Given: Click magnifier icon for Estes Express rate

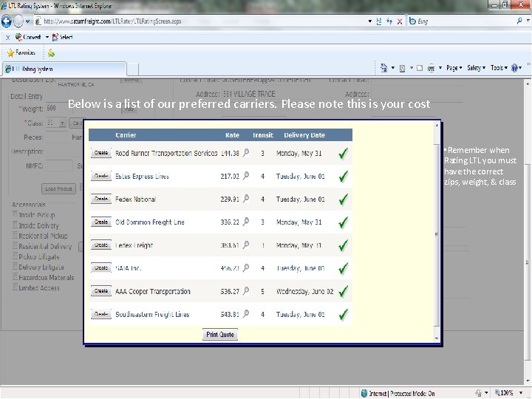Looking at the screenshot, I should point(246,176).
